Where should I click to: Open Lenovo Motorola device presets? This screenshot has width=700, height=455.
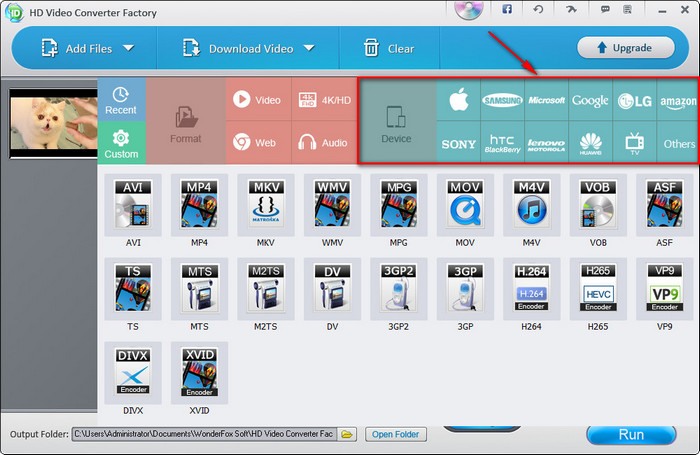click(546, 142)
